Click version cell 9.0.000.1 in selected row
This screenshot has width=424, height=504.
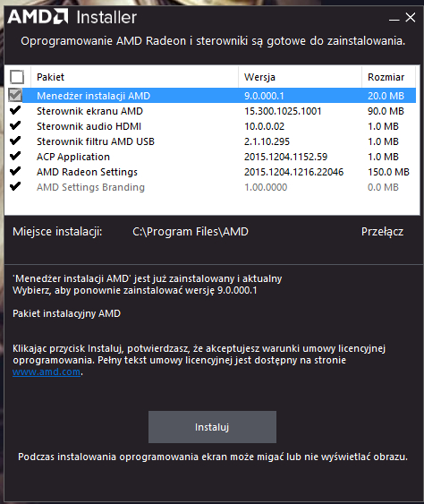click(264, 96)
